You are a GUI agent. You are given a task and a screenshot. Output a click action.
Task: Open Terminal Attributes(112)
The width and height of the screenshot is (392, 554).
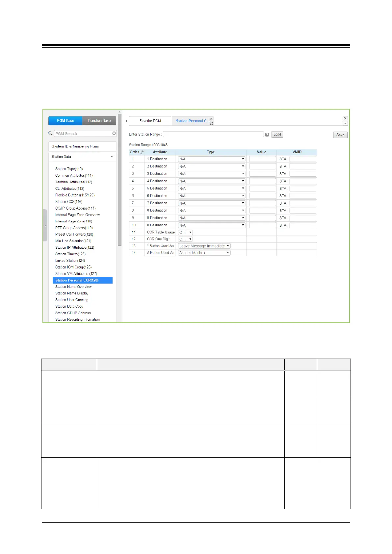pyautogui.click(x=73, y=182)
